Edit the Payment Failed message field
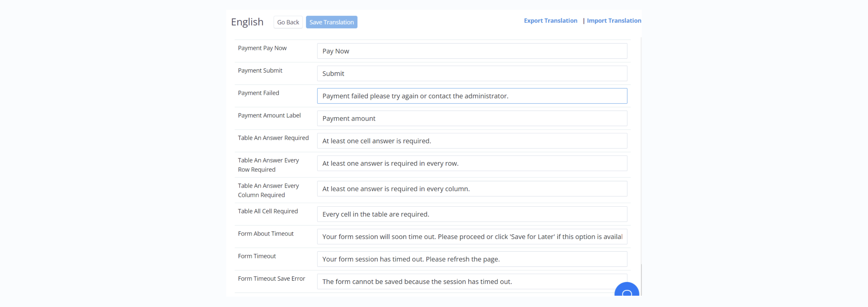This screenshot has height=307, width=868. pyautogui.click(x=472, y=95)
